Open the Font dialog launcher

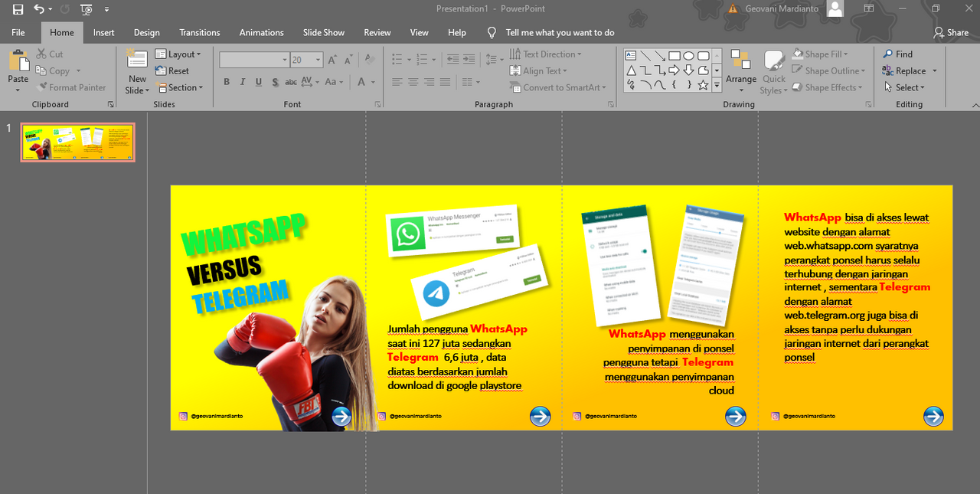click(x=377, y=104)
